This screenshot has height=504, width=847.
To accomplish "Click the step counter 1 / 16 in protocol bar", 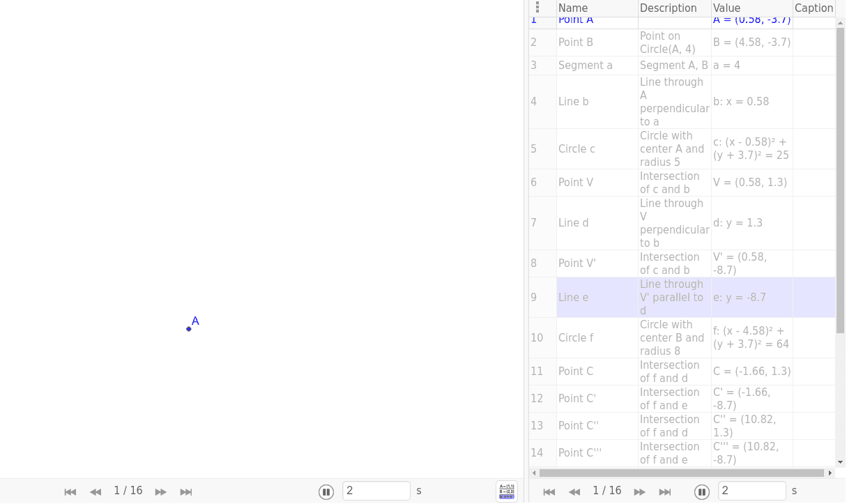I will tap(607, 491).
